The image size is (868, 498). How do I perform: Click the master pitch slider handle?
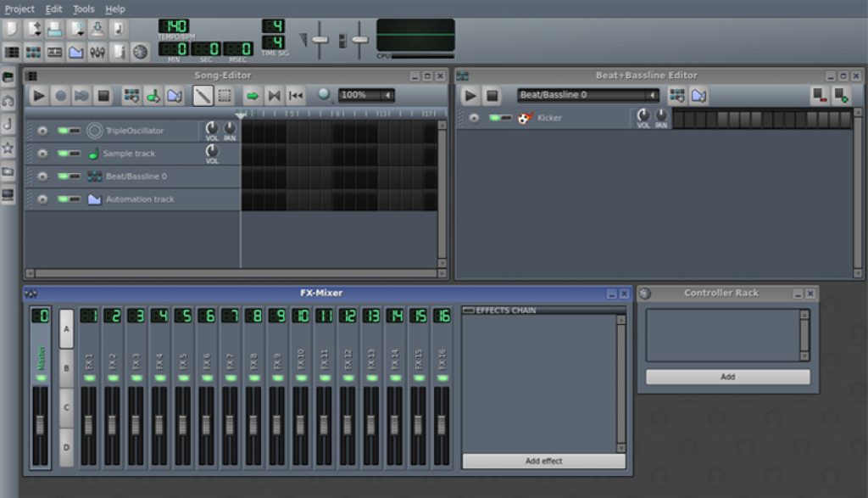359,39
